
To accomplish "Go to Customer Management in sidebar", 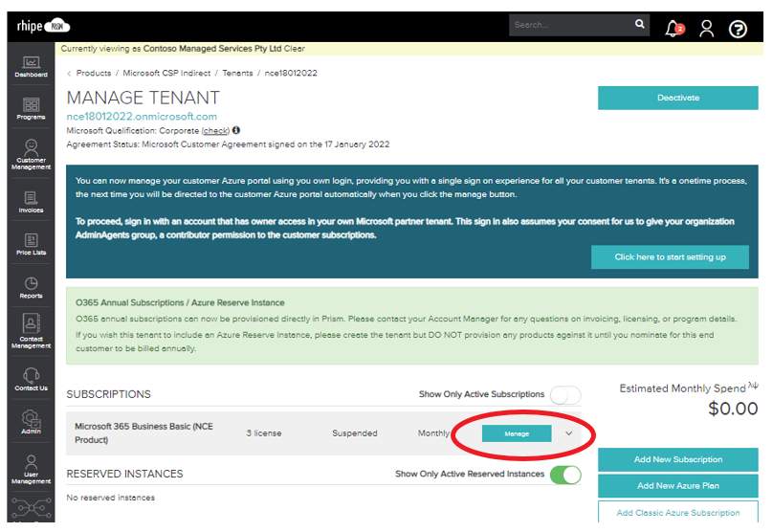I will tap(31, 154).
